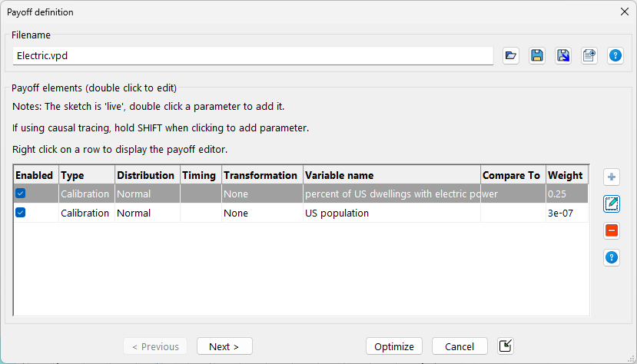The image size is (637, 364).
Task: Open help for the Filename section
Action: tap(615, 55)
